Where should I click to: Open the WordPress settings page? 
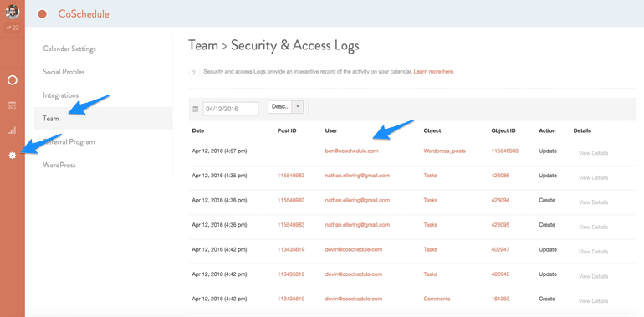click(59, 165)
